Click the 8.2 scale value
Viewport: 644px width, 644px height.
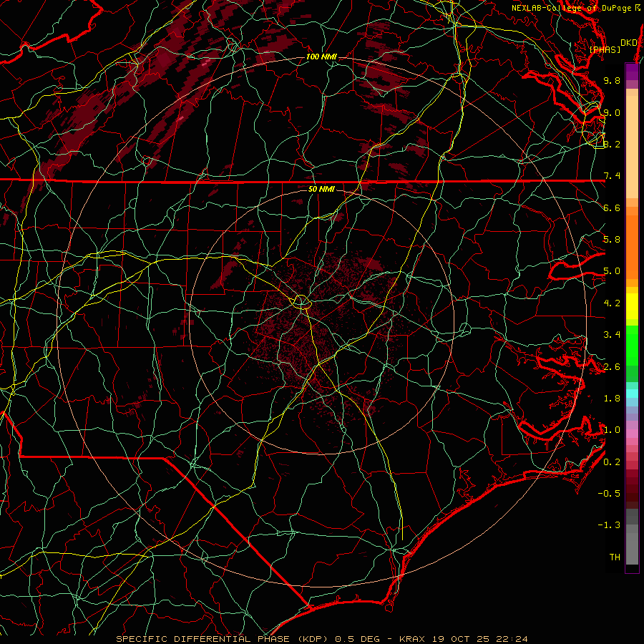[612, 144]
